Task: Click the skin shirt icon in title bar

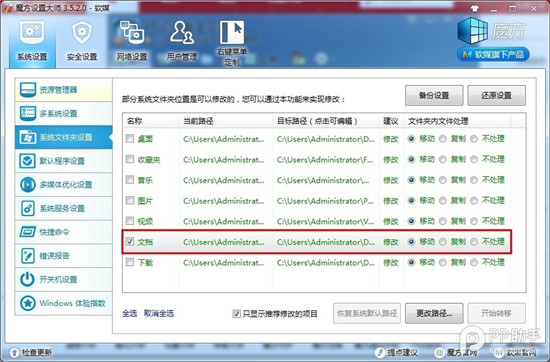Action: (475, 8)
